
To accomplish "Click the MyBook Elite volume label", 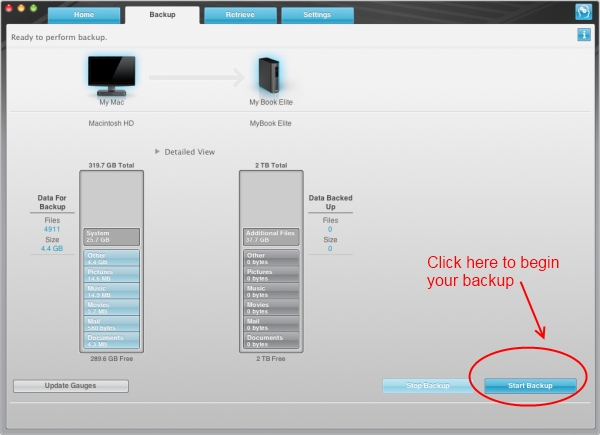I will (x=271, y=123).
